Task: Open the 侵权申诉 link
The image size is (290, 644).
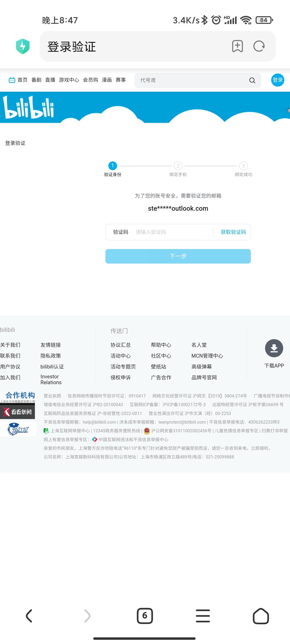Action: tap(121, 378)
